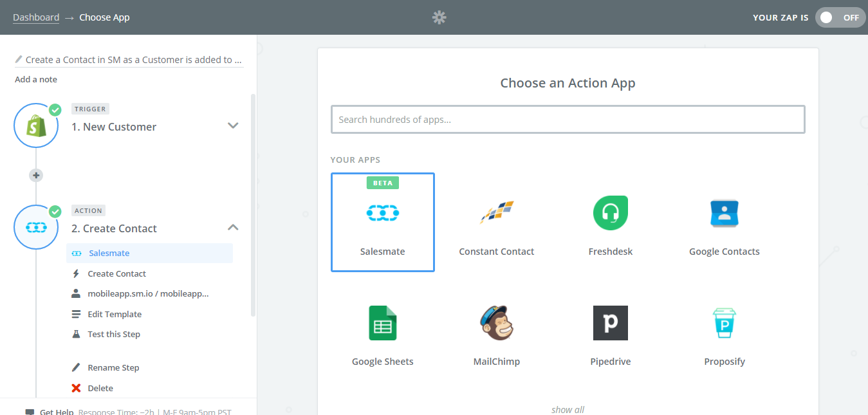Click the 'Google Contacts' app label
The height and width of the screenshot is (415, 868).
tap(725, 252)
